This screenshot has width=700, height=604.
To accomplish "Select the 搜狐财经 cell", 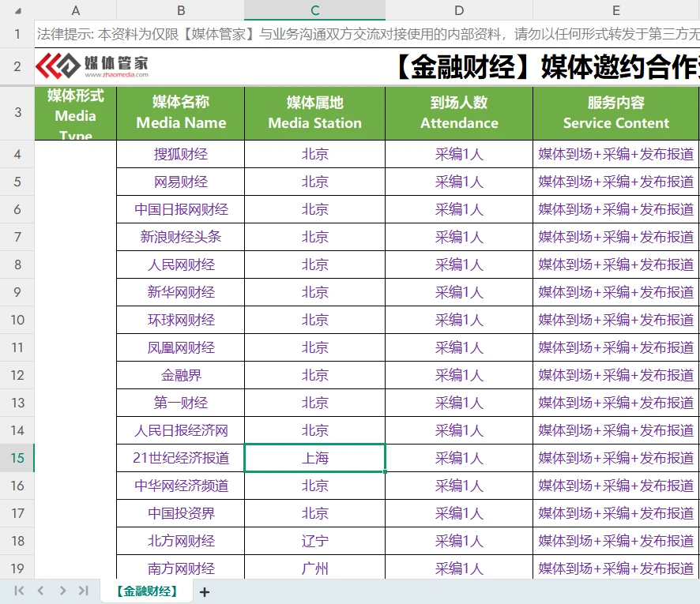I will point(180,154).
